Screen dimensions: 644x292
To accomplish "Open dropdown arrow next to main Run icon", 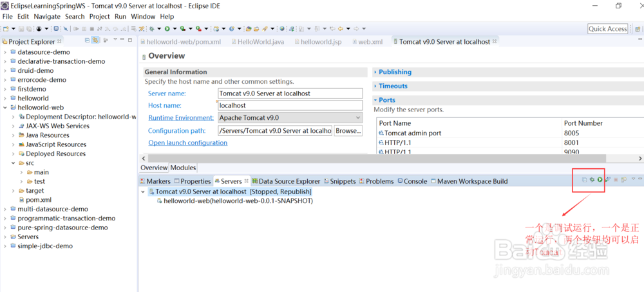I will pyautogui.click(x=175, y=29).
